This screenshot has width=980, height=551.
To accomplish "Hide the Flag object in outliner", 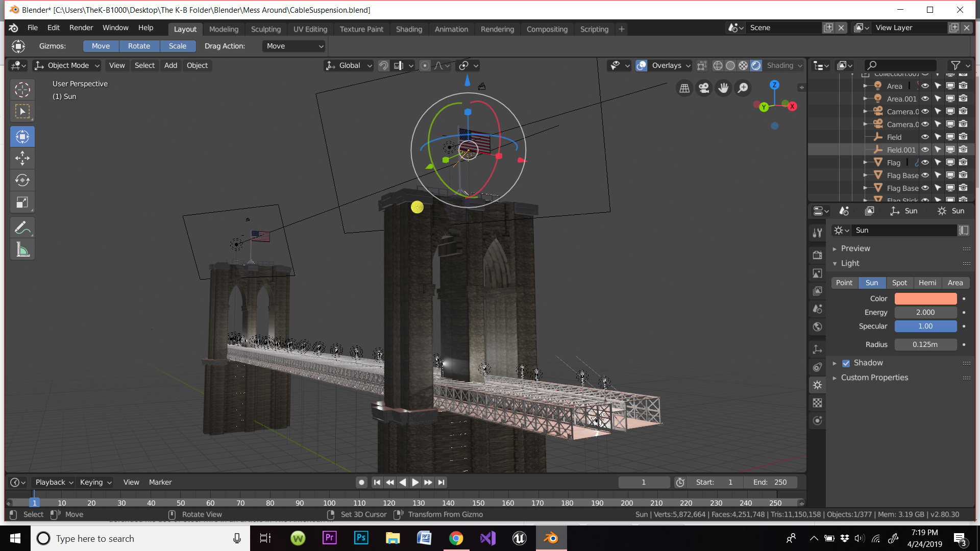I will click(925, 163).
